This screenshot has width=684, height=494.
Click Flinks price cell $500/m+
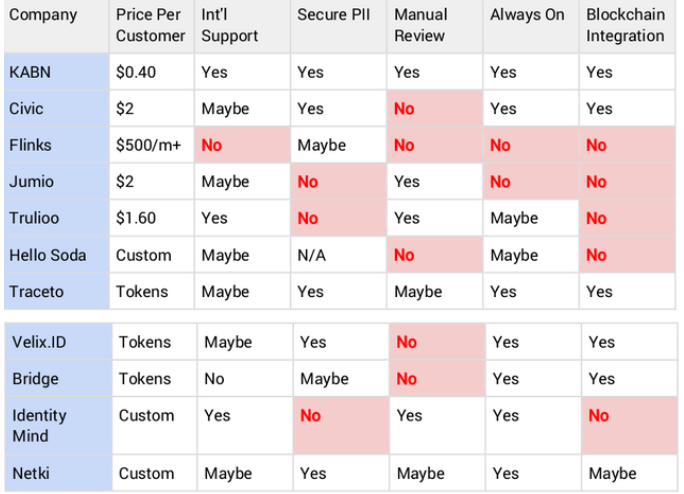click(x=151, y=145)
